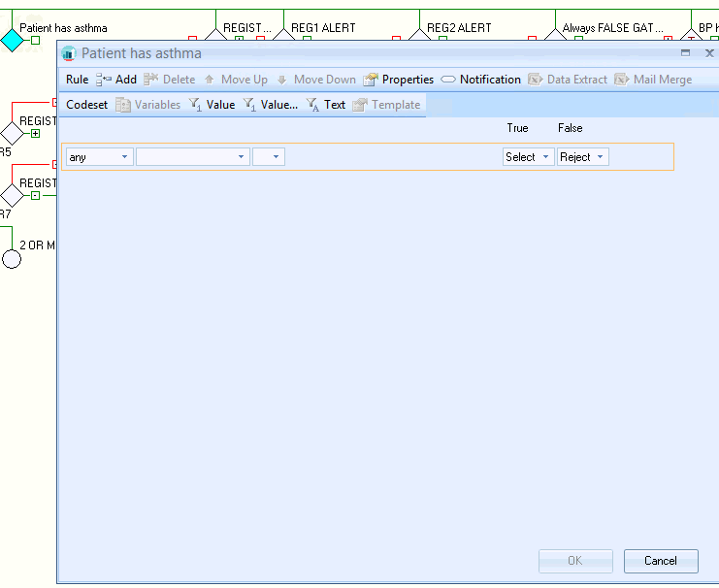Maximize the Patient has asthma dialog

(x=685, y=53)
